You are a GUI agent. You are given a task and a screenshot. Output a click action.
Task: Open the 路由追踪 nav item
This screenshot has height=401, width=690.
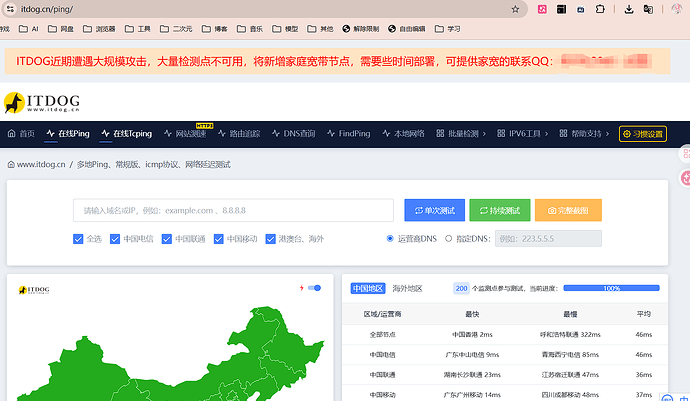(239, 134)
